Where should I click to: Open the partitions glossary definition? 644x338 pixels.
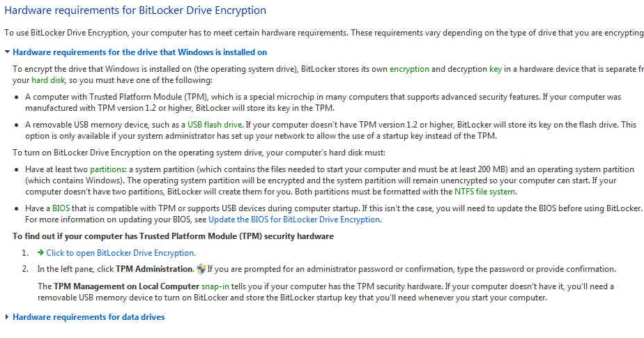tap(107, 169)
